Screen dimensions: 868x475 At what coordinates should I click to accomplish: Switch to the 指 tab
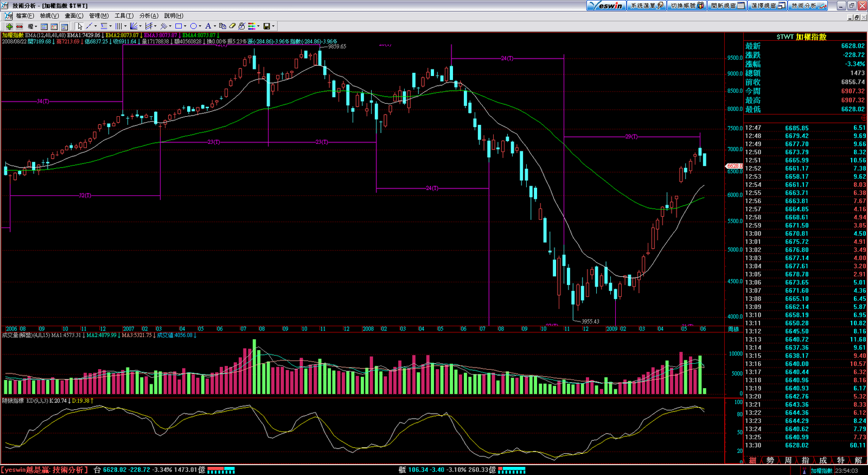805,460
